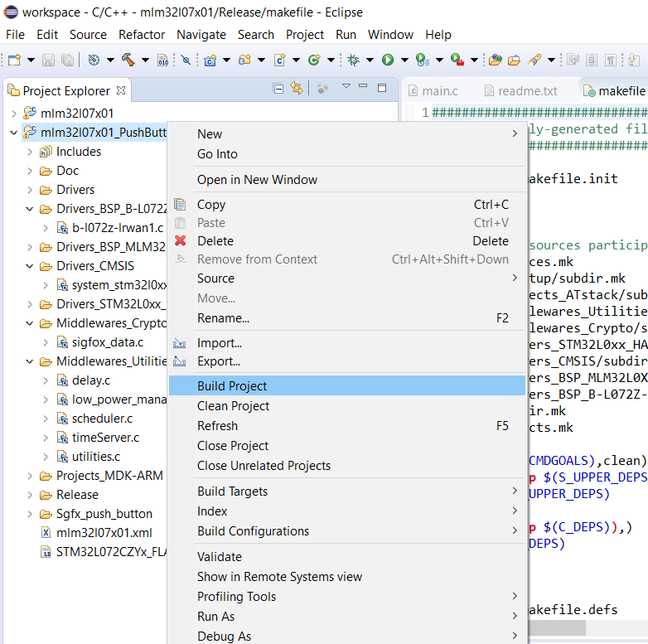This screenshot has height=644, width=648.
Task: Click the Profile launch icon
Action: [x=423, y=60]
